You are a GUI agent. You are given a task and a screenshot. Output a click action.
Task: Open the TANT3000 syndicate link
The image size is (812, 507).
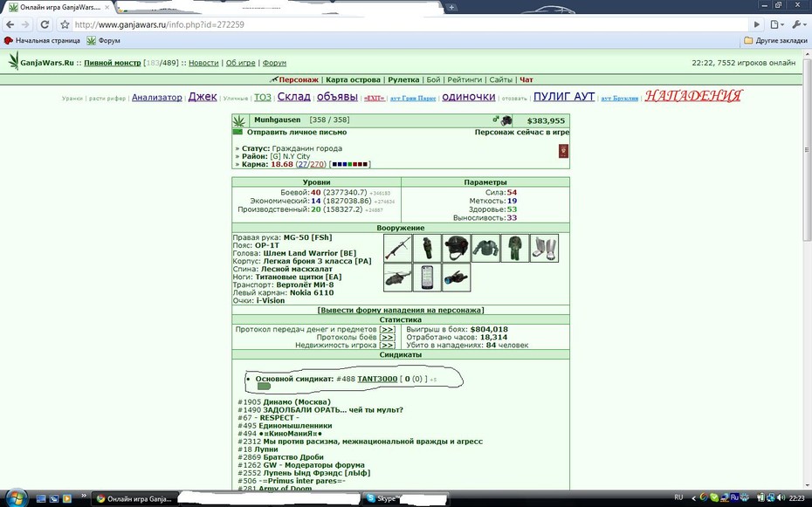(377, 380)
